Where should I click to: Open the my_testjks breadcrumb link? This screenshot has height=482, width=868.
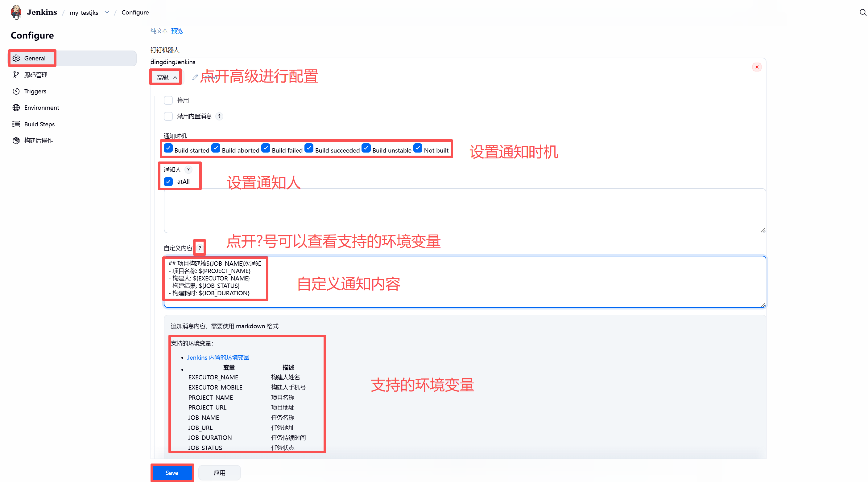tap(84, 12)
